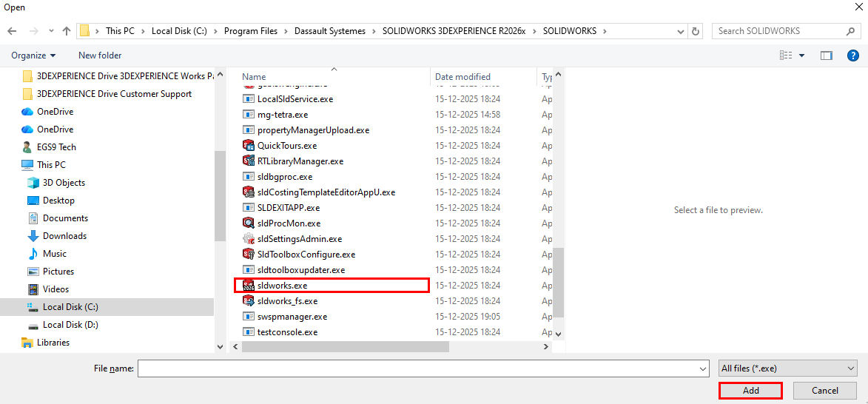
Task: Click the SldToolboxConfigure.exe file icon
Action: (x=249, y=255)
